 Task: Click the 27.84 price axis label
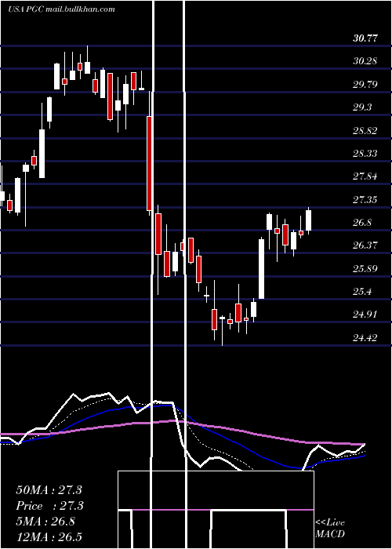pos(365,176)
